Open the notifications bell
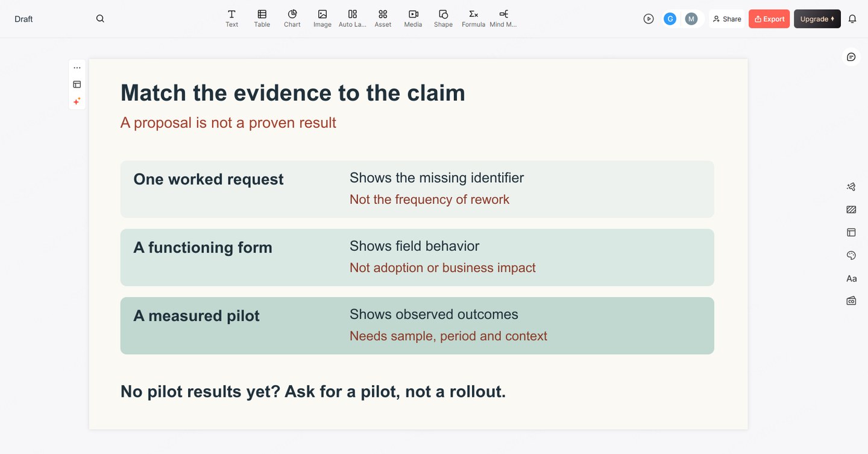 852,19
